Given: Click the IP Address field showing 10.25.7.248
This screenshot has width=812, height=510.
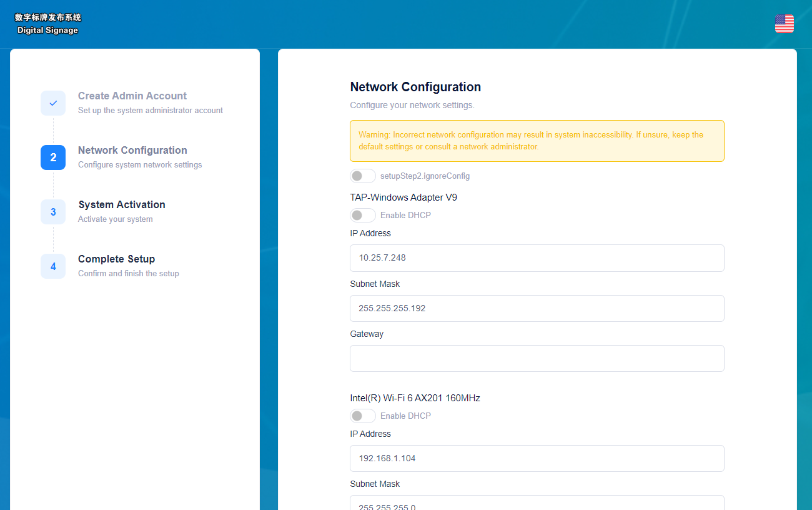Looking at the screenshot, I should (x=537, y=258).
